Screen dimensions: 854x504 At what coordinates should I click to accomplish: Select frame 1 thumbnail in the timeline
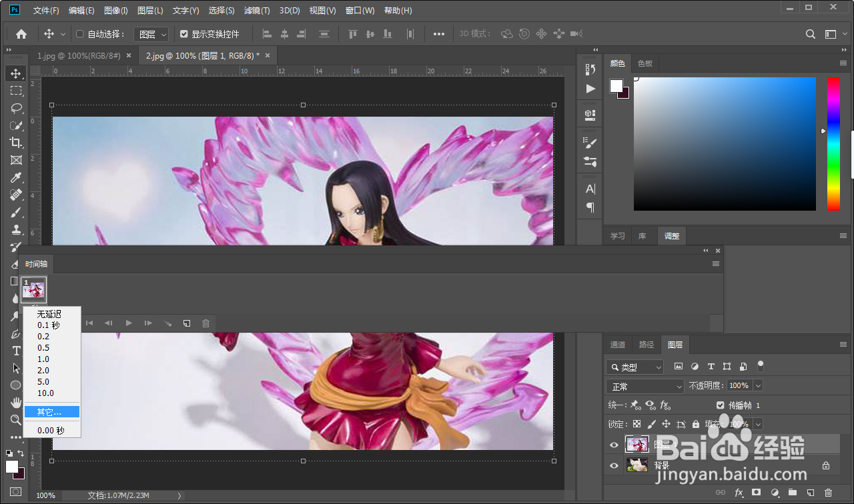click(34, 289)
